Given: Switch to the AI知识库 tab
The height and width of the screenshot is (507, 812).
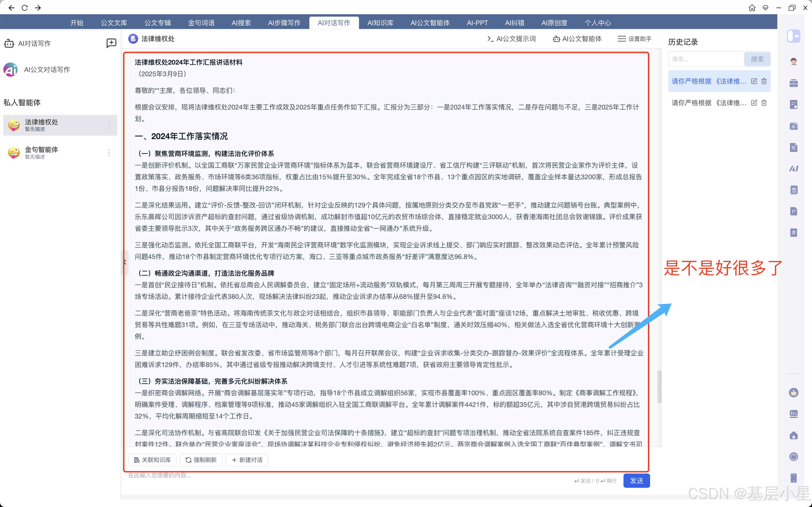Looking at the screenshot, I should tap(380, 23).
